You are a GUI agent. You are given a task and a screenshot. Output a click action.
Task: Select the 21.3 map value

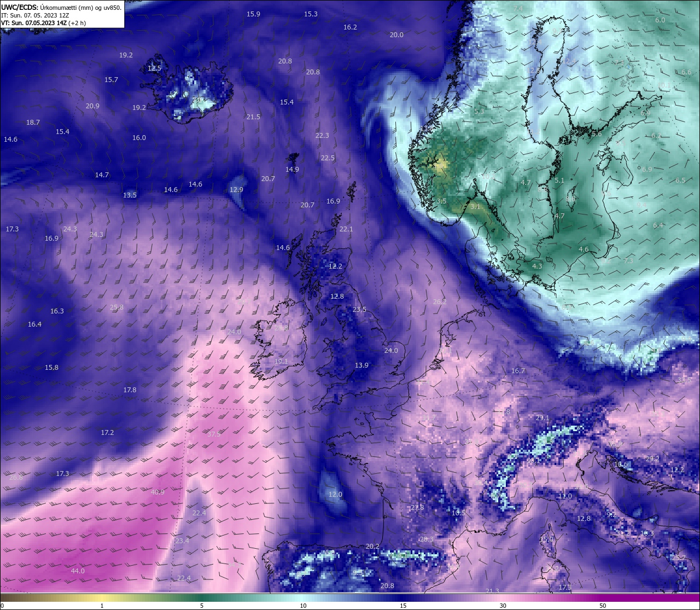point(492,591)
